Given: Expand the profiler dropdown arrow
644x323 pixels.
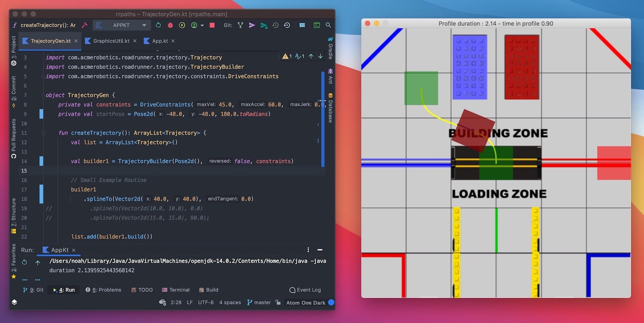Looking at the screenshot, I should (x=202, y=26).
